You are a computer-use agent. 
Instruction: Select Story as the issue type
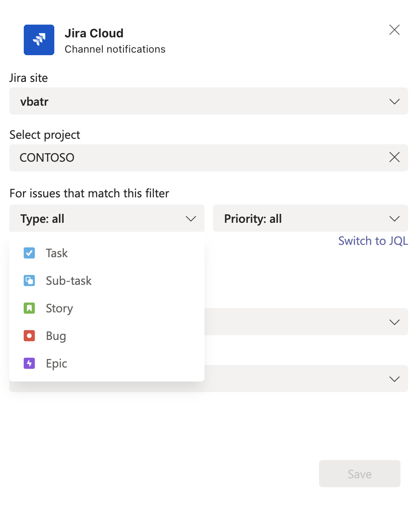[x=59, y=308]
